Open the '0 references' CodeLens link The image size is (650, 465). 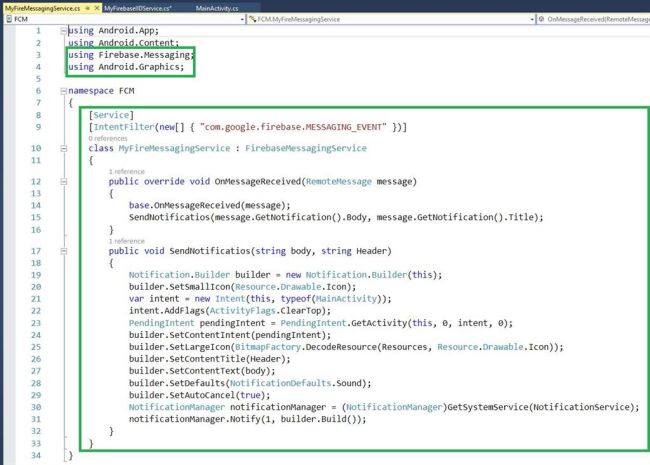pos(108,138)
